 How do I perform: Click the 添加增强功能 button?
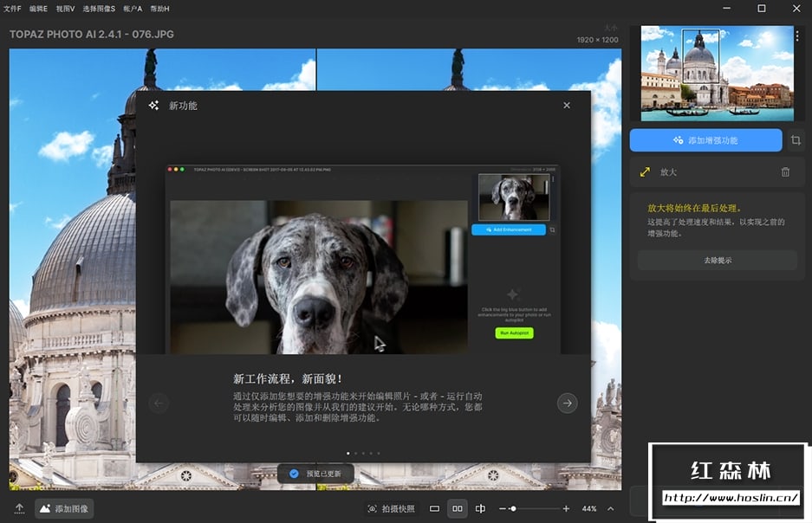click(705, 140)
